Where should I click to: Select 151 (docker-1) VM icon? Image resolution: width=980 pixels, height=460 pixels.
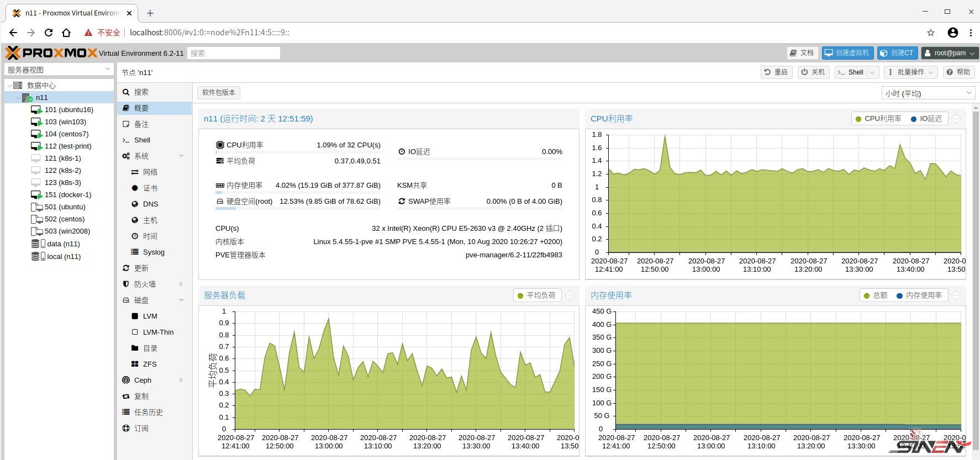click(x=36, y=195)
